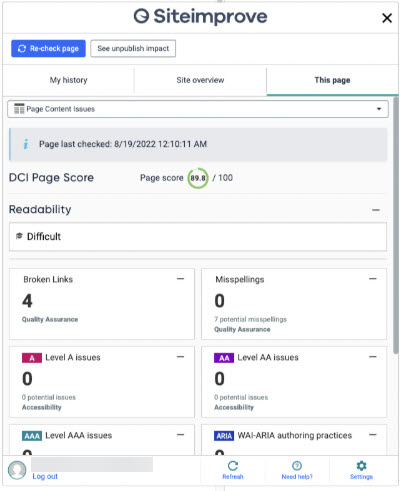
Task: Click the graduation cap icon beside Difficult
Action: point(19,236)
